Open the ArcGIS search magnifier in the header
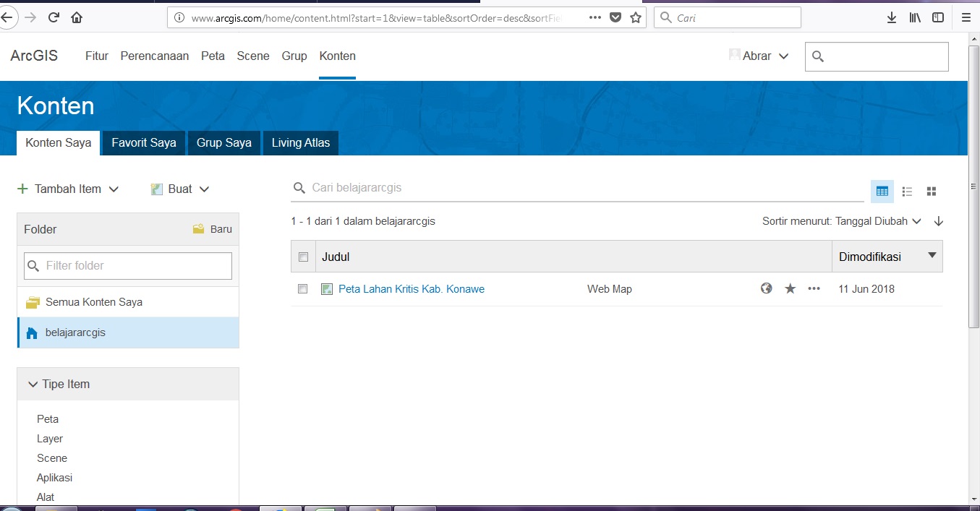980x511 pixels. click(x=819, y=56)
